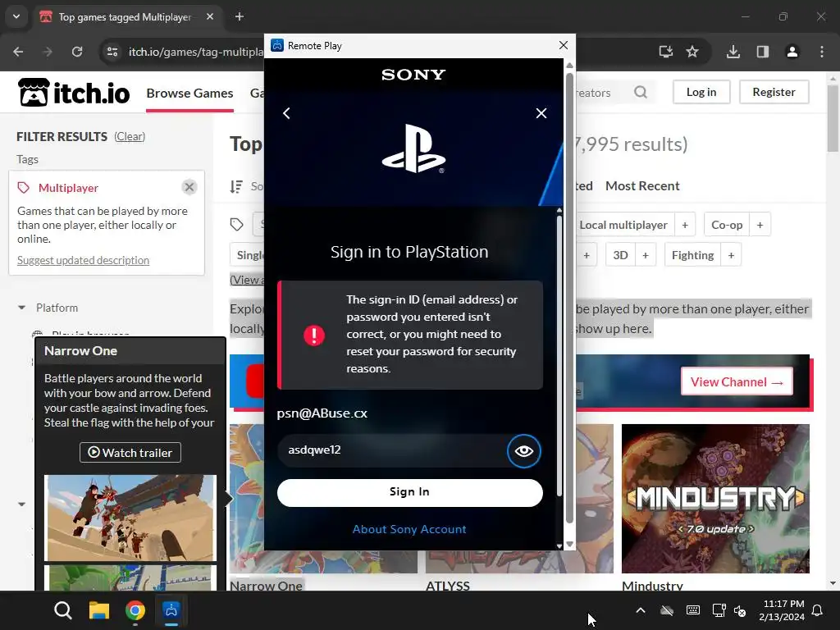Select Most Recent sorting tab
The image size is (840, 630).
point(642,186)
